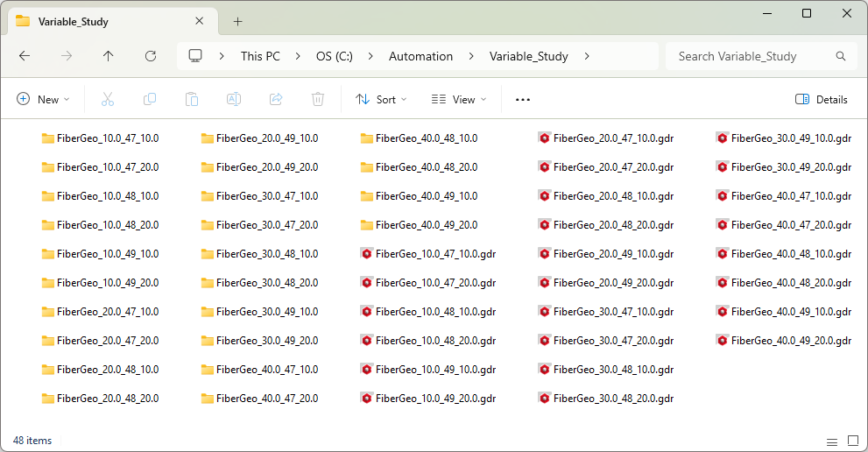868x452 pixels.
Task: Expand chevron after OS (C:) in address bar
Action: (x=370, y=56)
